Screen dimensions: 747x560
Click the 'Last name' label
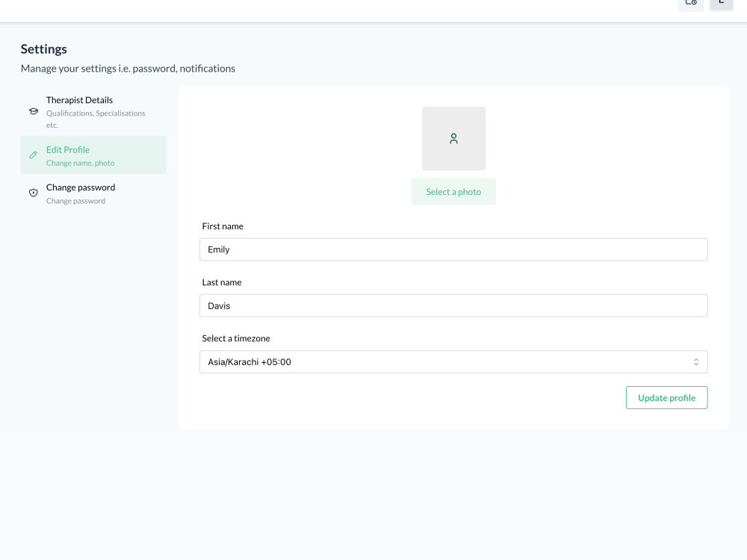click(222, 282)
